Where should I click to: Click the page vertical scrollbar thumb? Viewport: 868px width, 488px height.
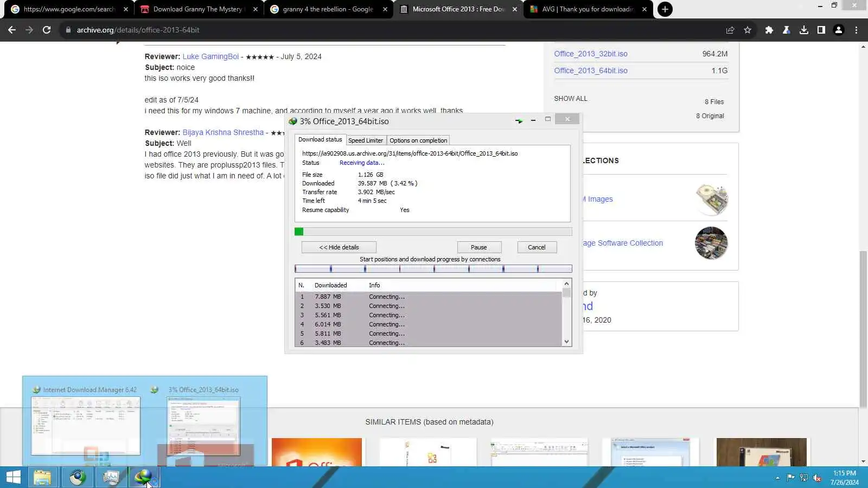click(863, 329)
